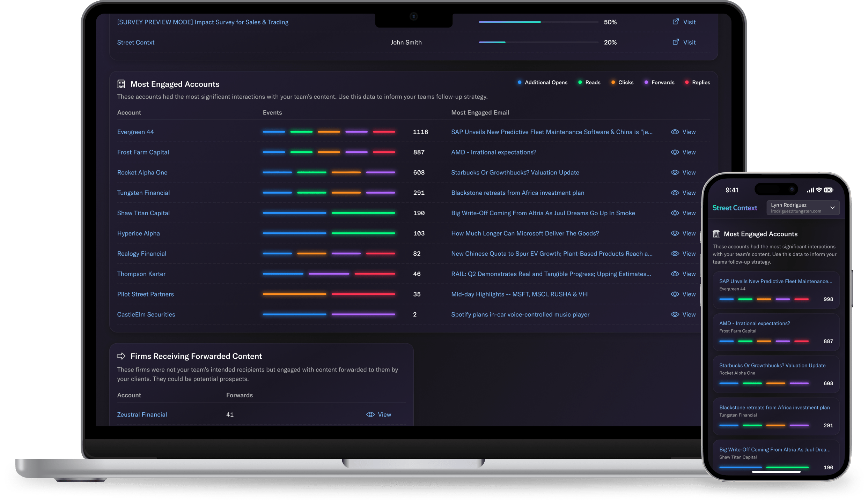The width and height of the screenshot is (868, 501).
Task: Click John Smith in the Street Contxt row
Action: 406,42
